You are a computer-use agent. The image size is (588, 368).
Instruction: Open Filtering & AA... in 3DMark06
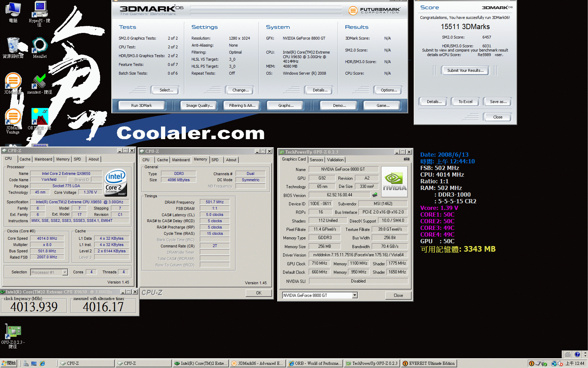tap(242, 105)
